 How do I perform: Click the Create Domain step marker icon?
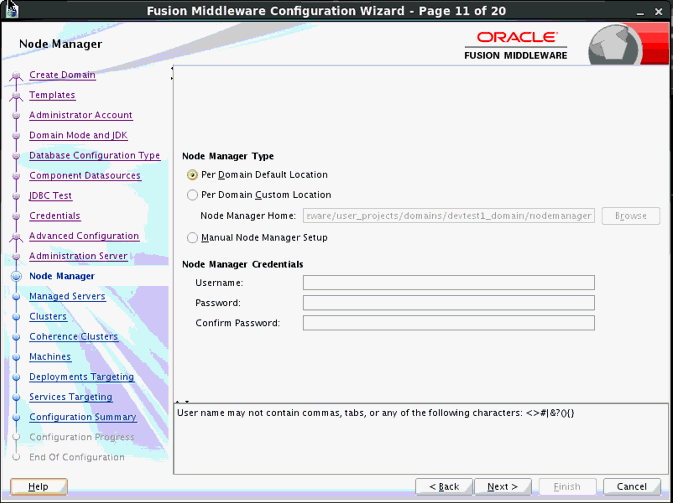(16, 76)
